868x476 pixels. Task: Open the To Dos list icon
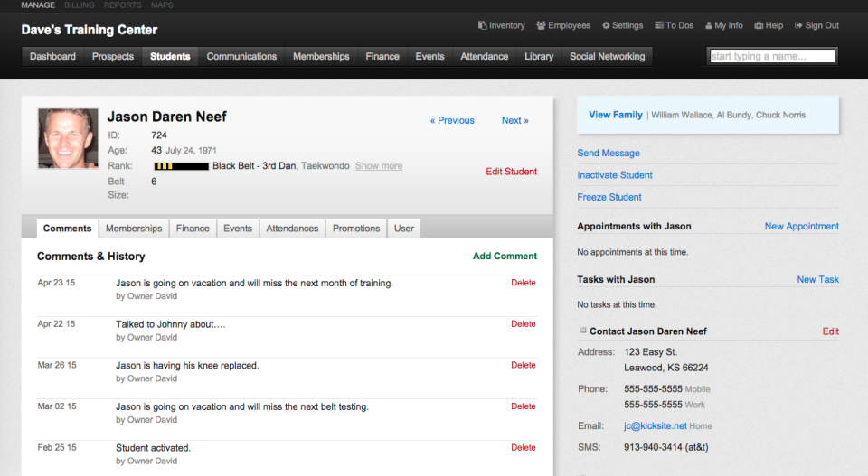659,25
